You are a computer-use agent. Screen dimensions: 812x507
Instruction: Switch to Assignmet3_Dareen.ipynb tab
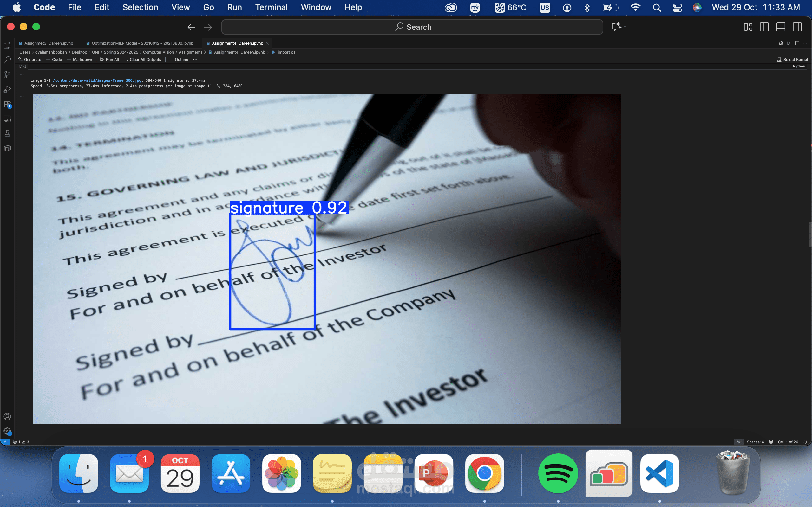tap(49, 43)
